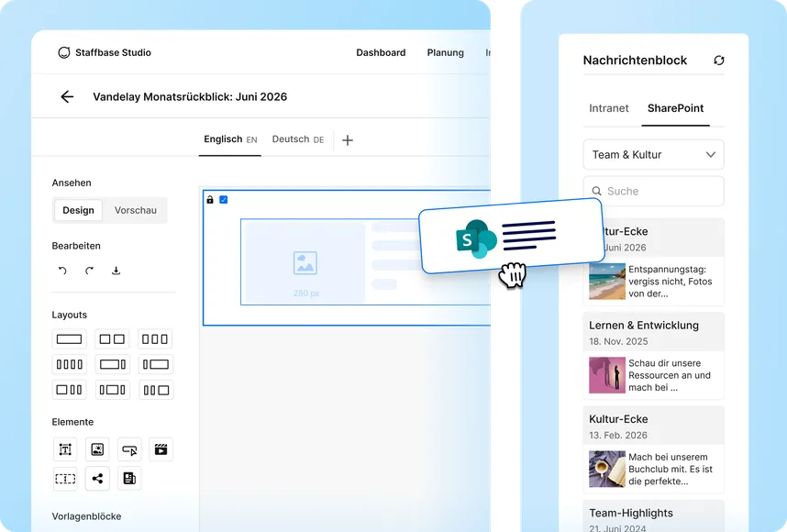Click 'Schau dir unsere Ressourcen' text
This screenshot has height=532, width=787.
669,375
